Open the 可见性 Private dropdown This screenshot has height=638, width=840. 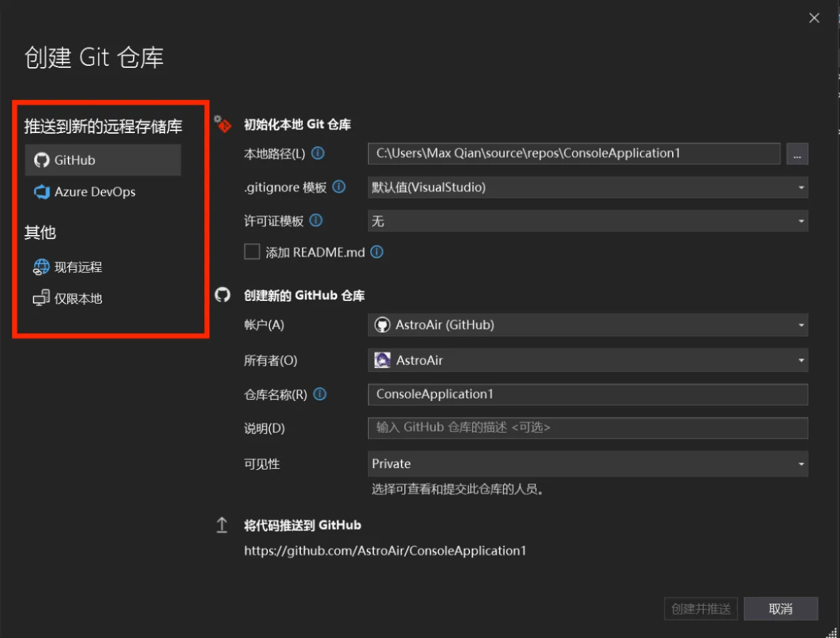coord(587,464)
